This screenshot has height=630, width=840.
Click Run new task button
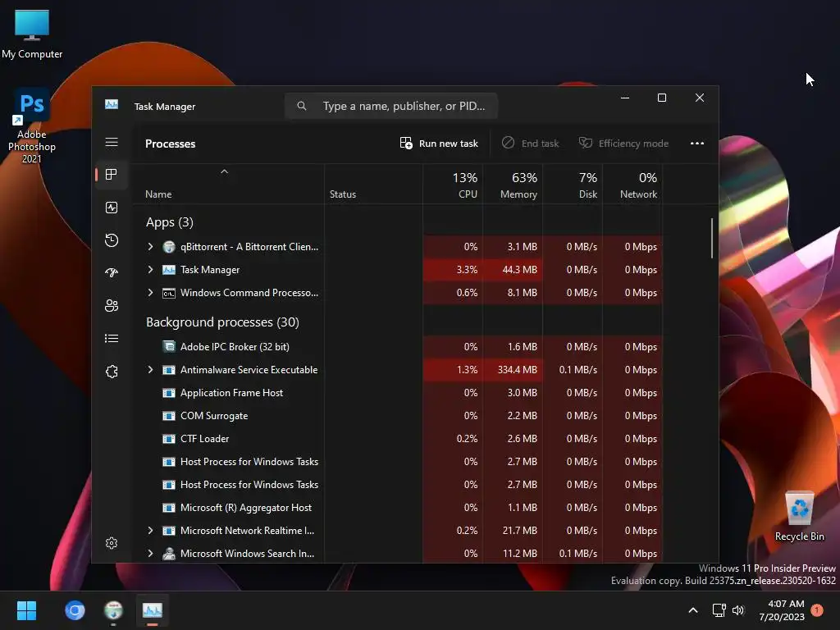pos(439,143)
